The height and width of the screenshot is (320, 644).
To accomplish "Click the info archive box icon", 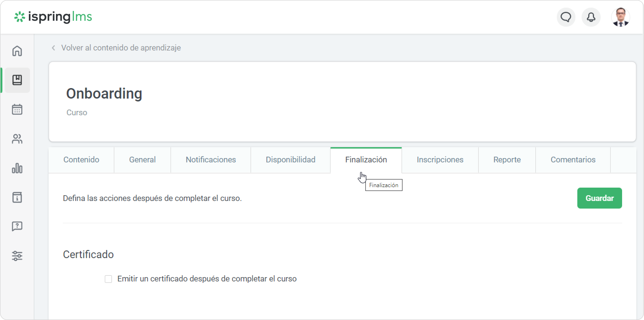I will (17, 198).
